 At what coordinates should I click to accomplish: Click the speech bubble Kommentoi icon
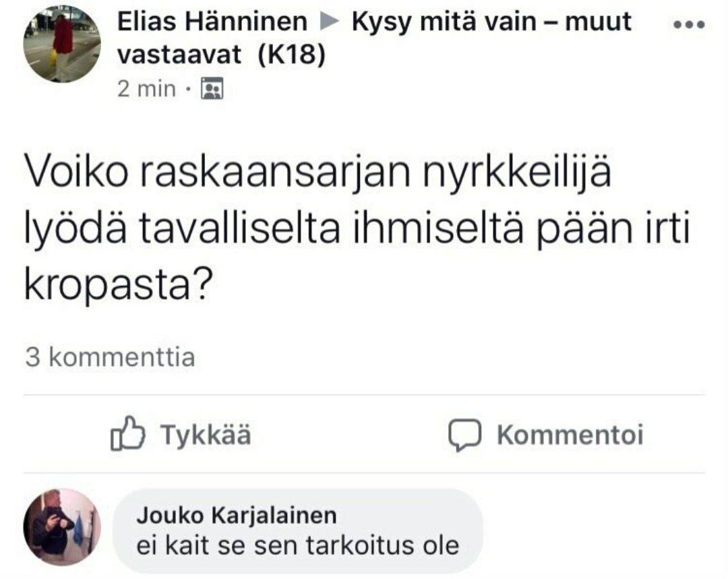(x=464, y=435)
